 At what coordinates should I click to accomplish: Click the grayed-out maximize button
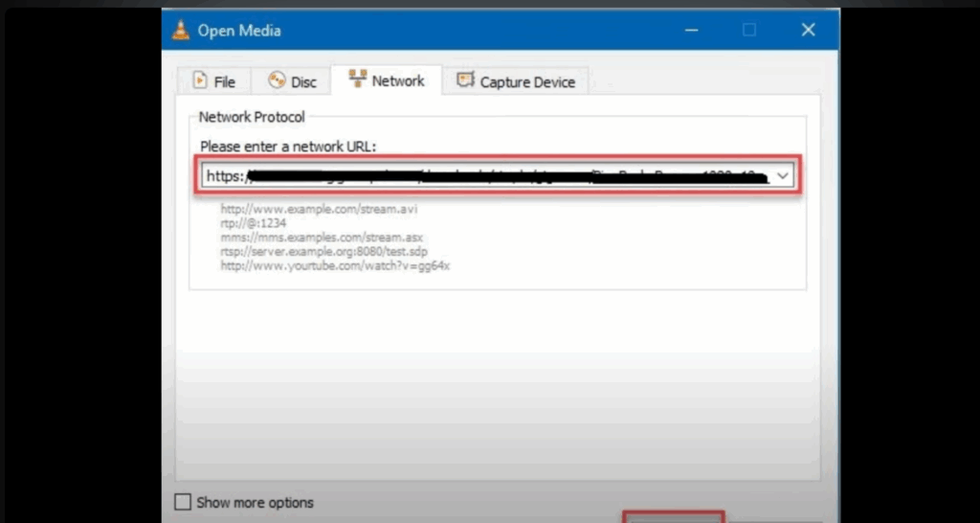pos(749,31)
